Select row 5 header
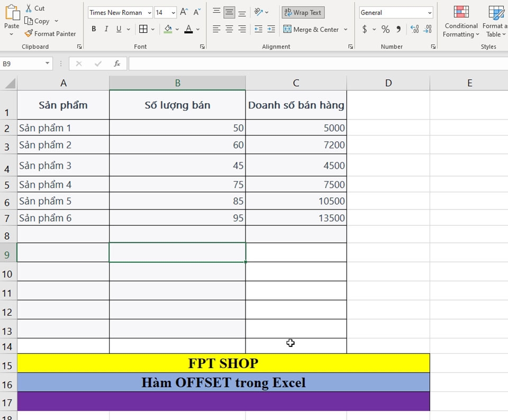The width and height of the screenshot is (508, 420). pos(8,185)
